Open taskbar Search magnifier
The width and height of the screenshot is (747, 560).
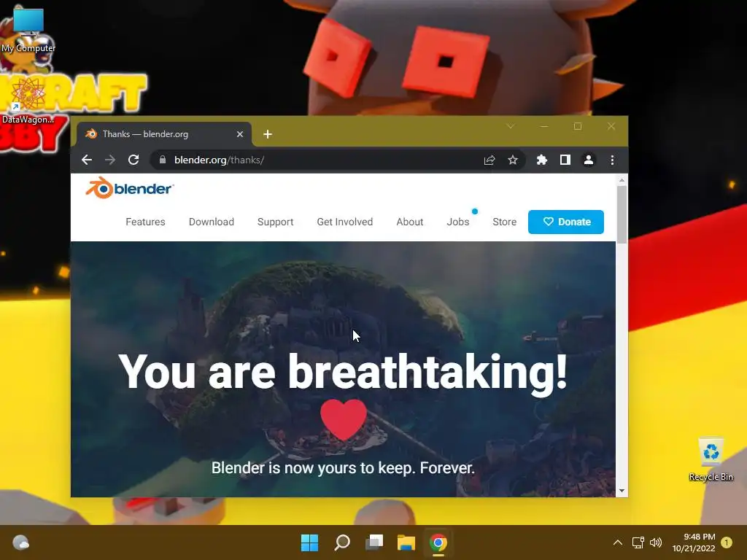(342, 542)
